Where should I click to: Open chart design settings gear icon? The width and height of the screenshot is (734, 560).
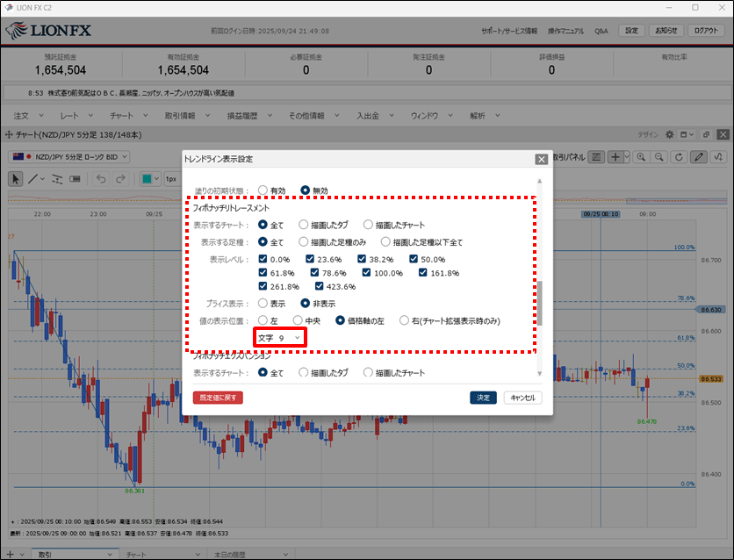(x=669, y=134)
